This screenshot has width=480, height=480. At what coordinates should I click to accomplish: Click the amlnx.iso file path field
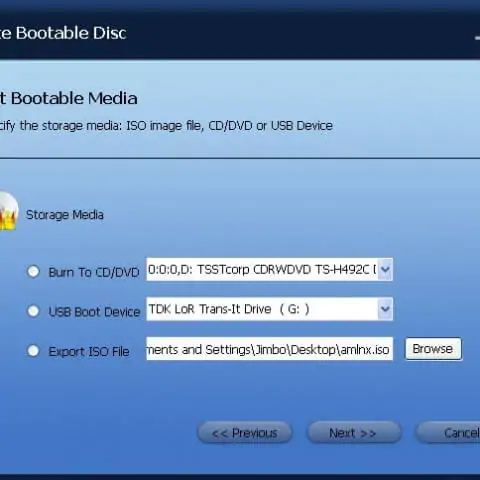pyautogui.click(x=269, y=349)
